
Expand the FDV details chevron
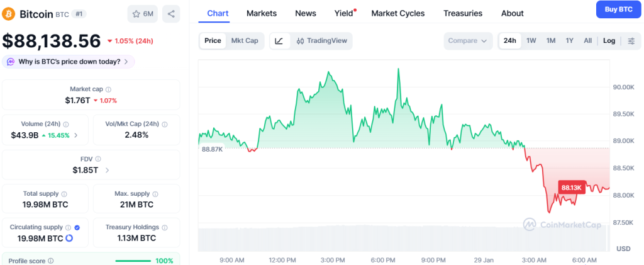coord(107,170)
